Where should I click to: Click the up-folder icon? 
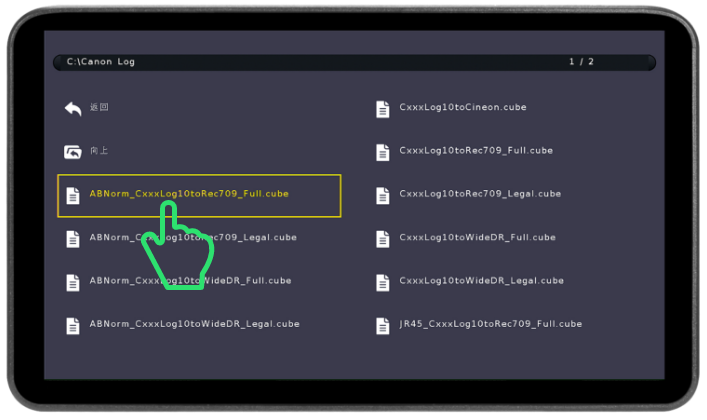coord(72,152)
